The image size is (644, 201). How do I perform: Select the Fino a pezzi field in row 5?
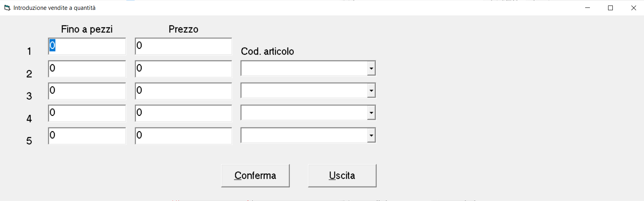point(87,136)
